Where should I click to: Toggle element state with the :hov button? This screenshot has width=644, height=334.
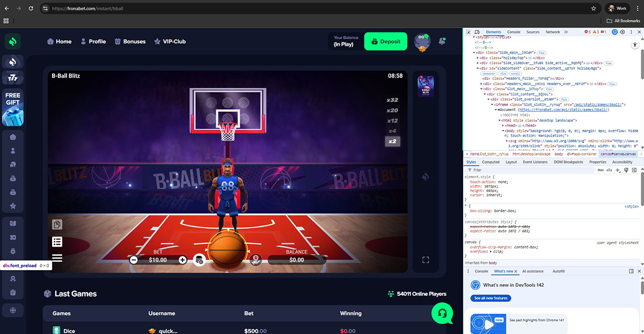[x=600, y=170]
